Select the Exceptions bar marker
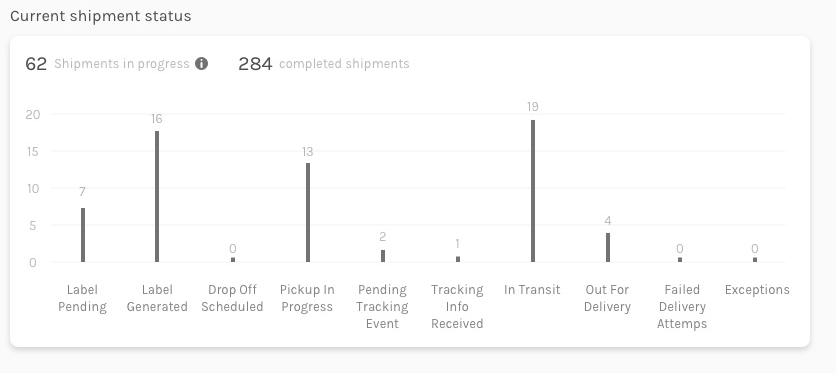836x373 pixels. (x=755, y=260)
